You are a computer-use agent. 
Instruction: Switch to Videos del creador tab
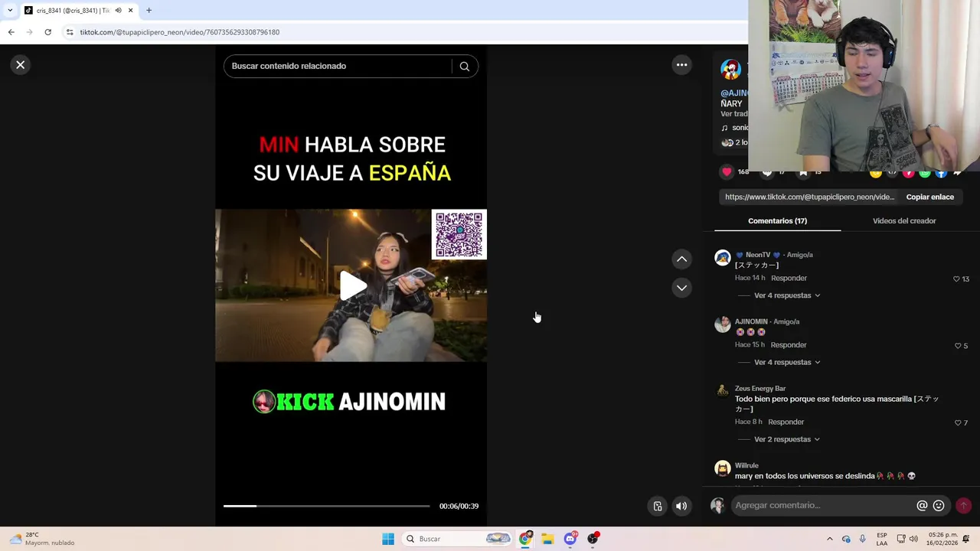(x=904, y=220)
